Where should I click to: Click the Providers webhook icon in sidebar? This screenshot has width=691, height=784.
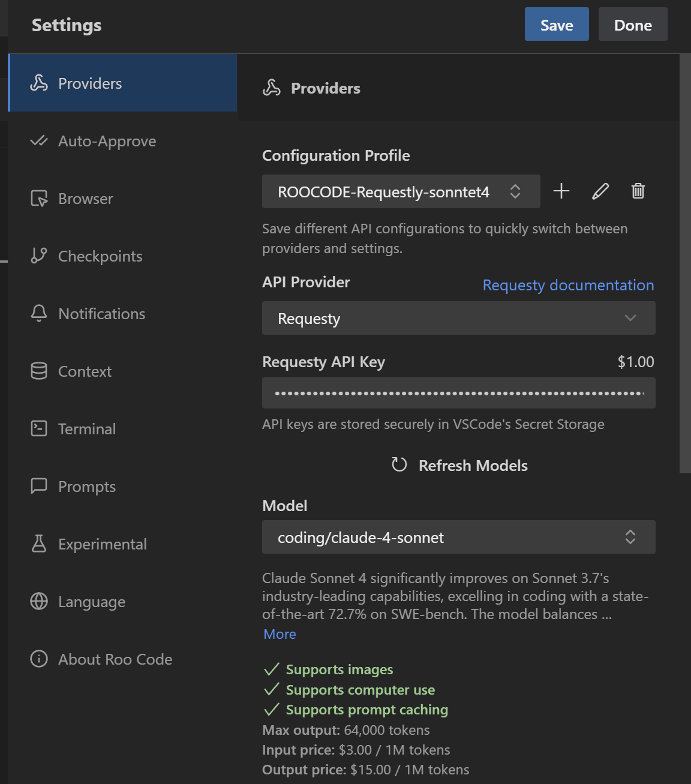[x=39, y=83]
